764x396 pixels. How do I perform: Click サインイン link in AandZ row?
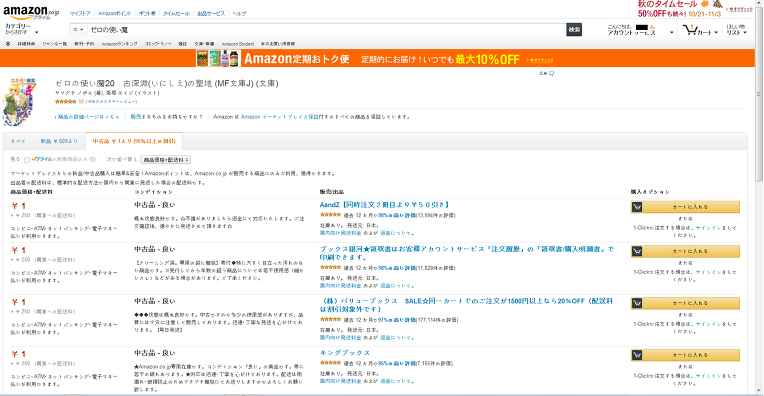tap(708, 228)
